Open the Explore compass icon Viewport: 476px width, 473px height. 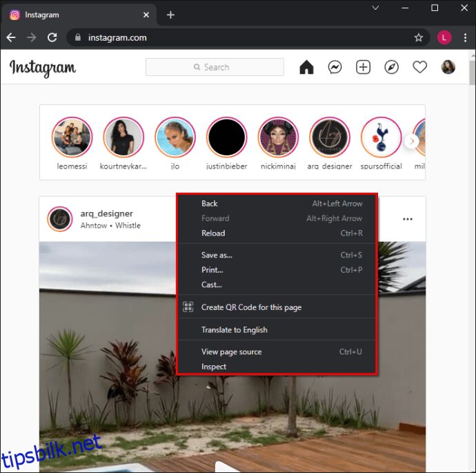[391, 67]
